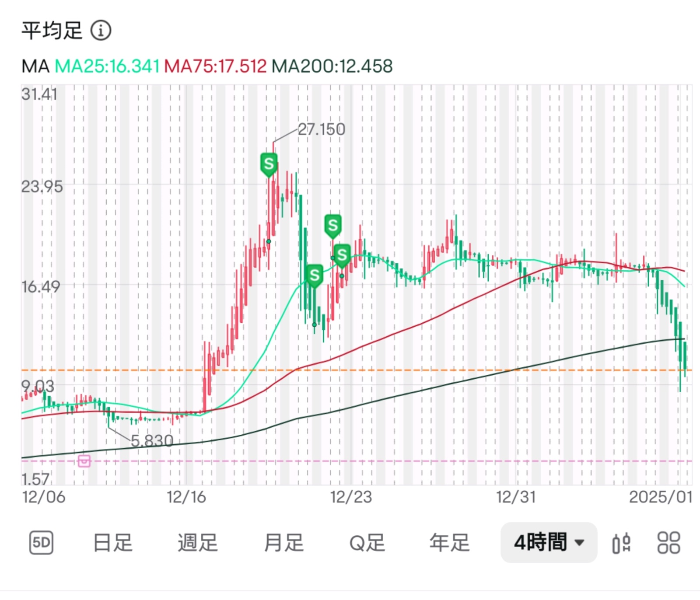
Task: Select the 5D chart range icon
Action: tap(41, 543)
